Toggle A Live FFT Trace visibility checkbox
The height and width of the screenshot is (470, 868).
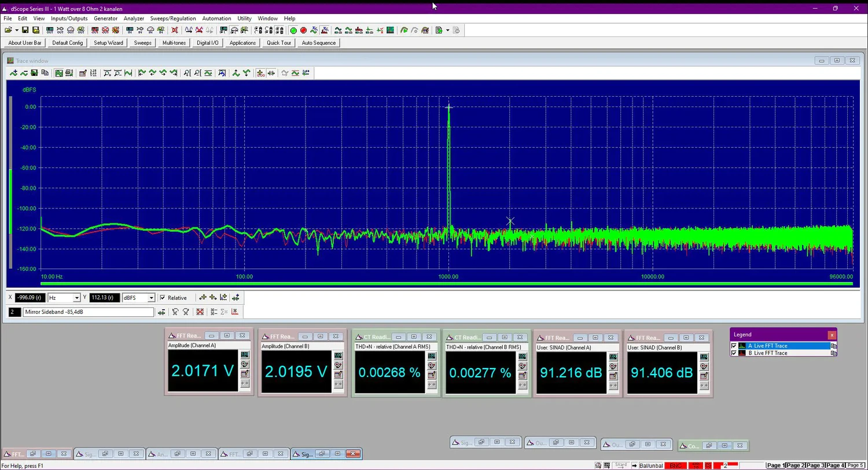(734, 346)
